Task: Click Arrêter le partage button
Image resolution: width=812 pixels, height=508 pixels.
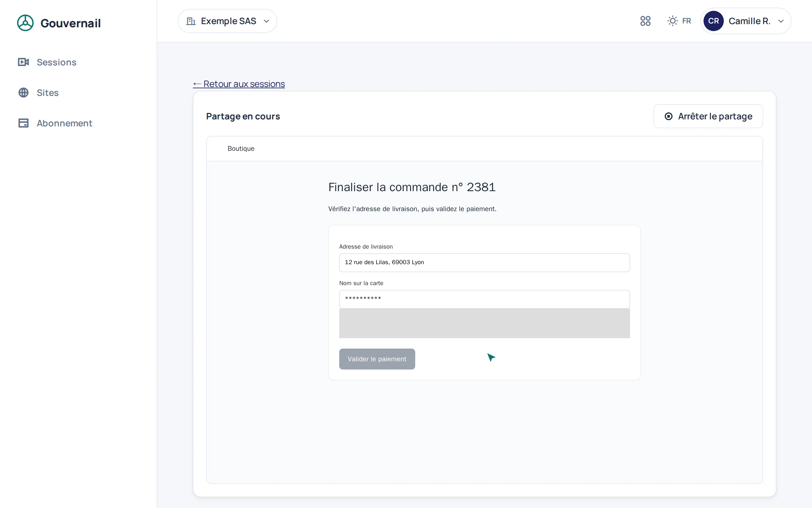Action: pyautogui.click(x=708, y=116)
